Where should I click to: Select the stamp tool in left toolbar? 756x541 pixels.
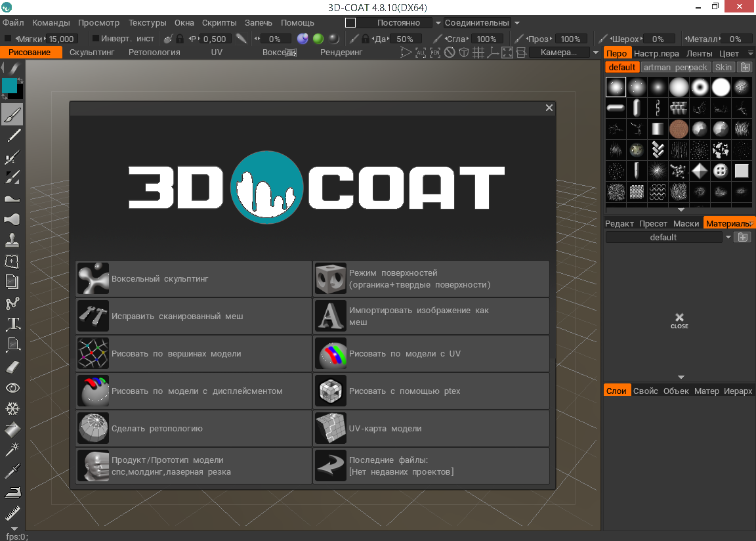[x=12, y=240]
